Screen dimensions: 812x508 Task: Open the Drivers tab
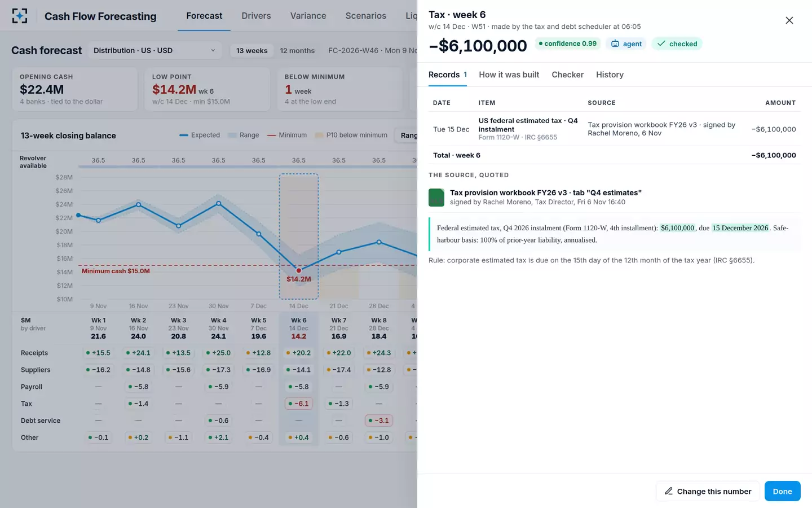tap(256, 16)
